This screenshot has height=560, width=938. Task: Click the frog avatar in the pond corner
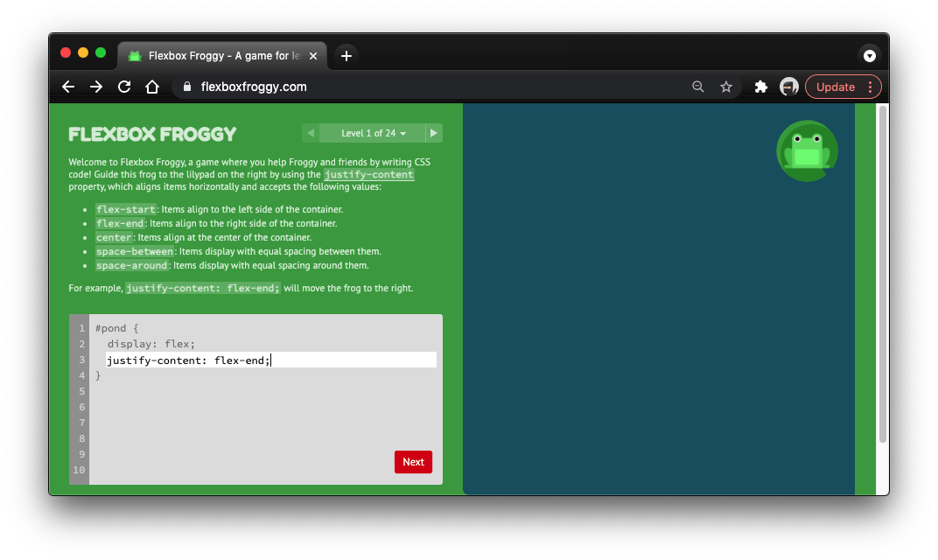[806, 150]
